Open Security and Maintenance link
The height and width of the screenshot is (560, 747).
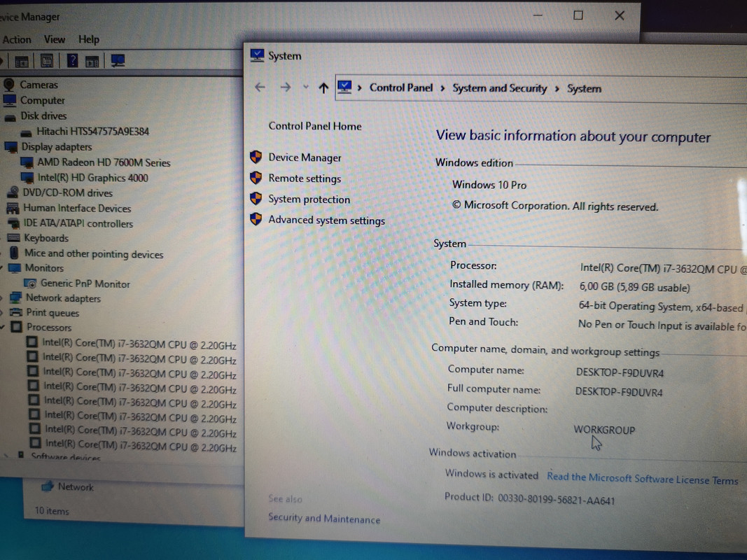(x=324, y=518)
